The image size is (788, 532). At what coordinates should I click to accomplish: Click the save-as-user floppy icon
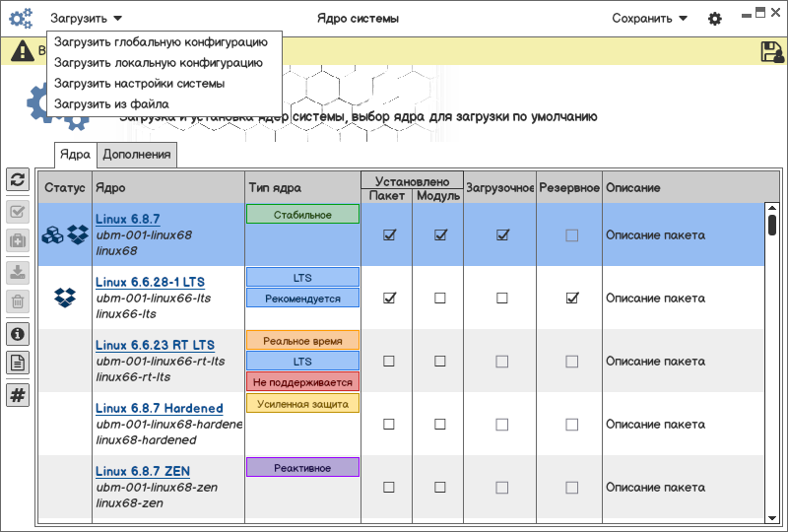coord(772,52)
